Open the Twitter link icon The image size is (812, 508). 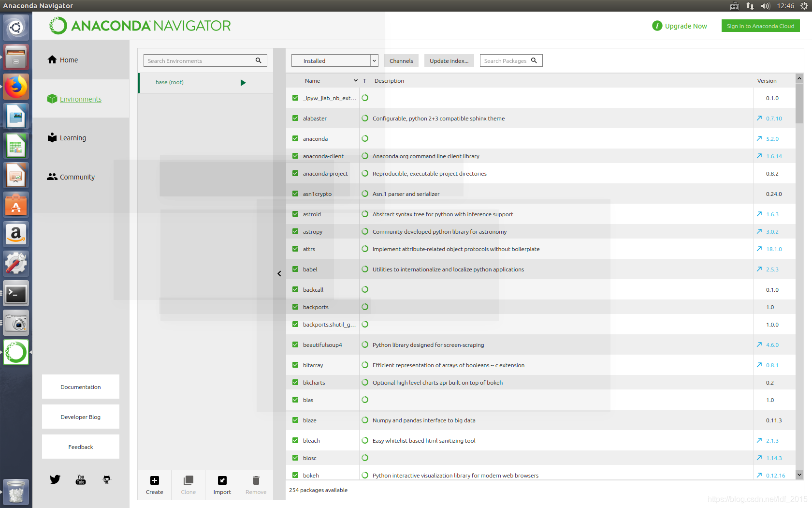(55, 479)
